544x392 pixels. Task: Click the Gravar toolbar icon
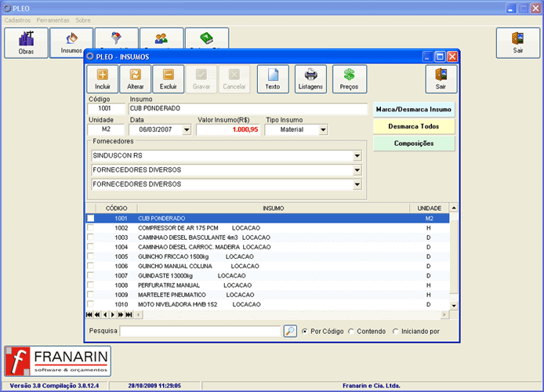tap(201, 79)
